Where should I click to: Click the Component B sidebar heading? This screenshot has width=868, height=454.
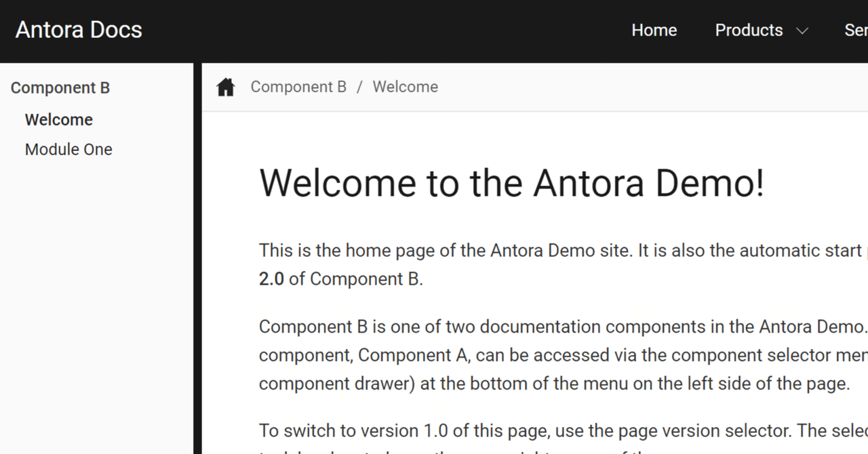pyautogui.click(x=60, y=87)
